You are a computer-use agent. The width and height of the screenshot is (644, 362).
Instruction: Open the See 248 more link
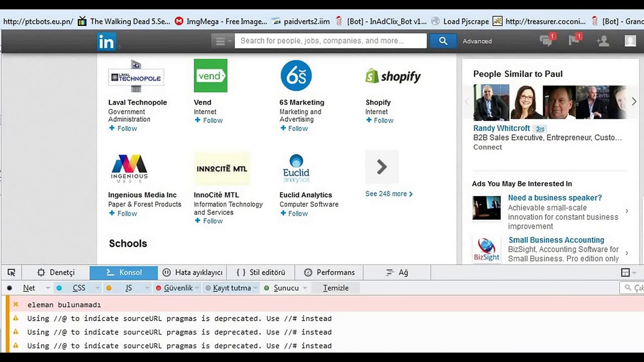pos(389,194)
